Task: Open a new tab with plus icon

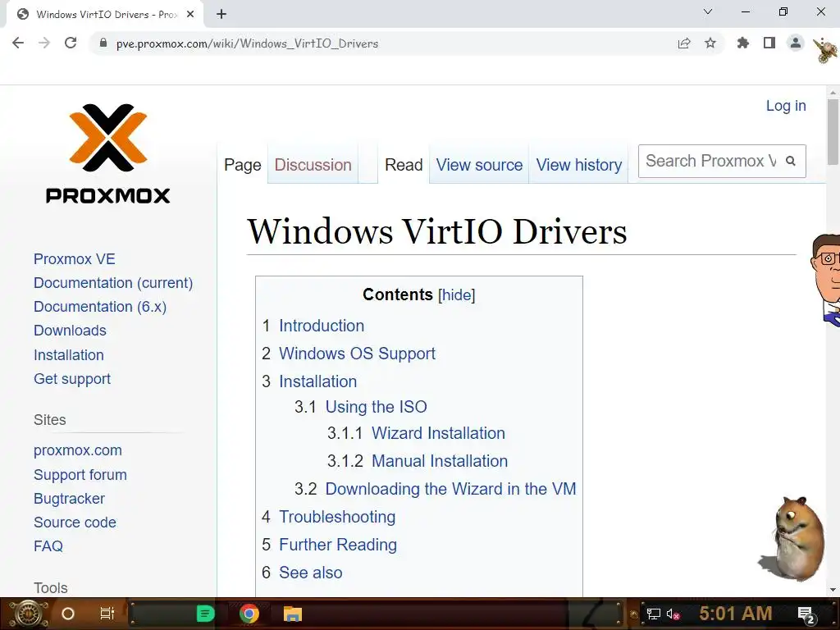Action: tap(221, 15)
